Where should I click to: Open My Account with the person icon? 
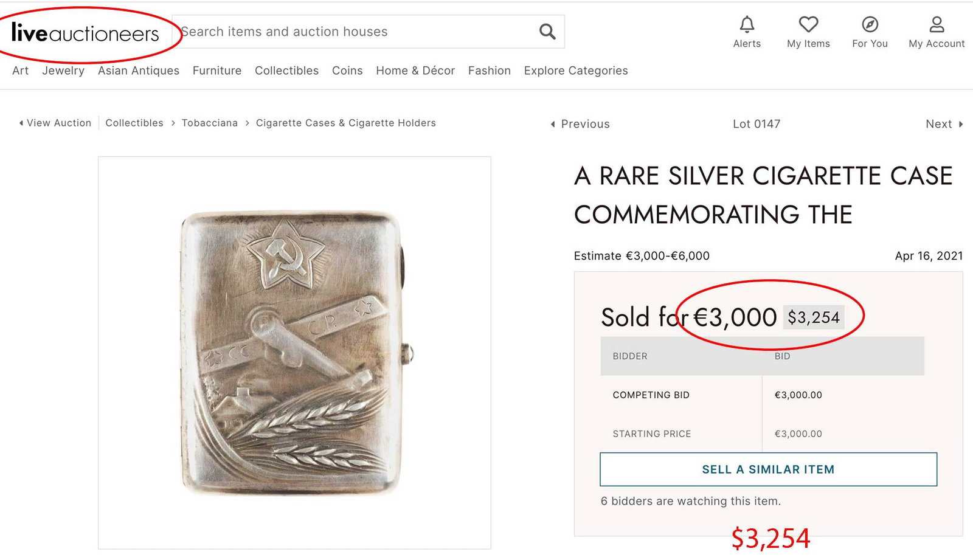pyautogui.click(x=936, y=30)
